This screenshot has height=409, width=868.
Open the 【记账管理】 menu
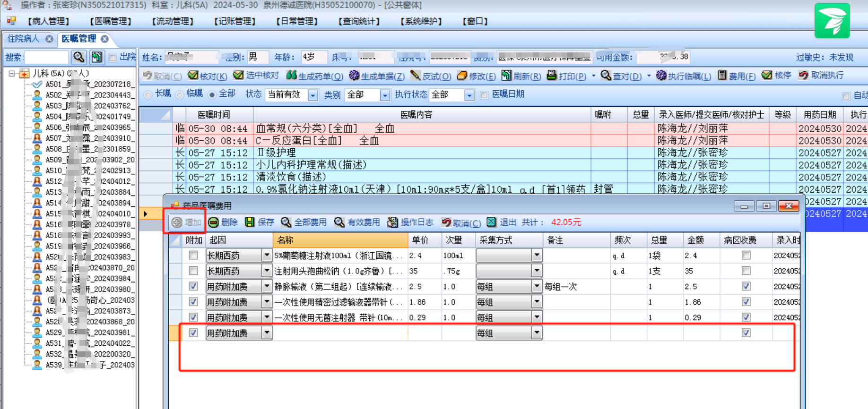click(x=235, y=21)
